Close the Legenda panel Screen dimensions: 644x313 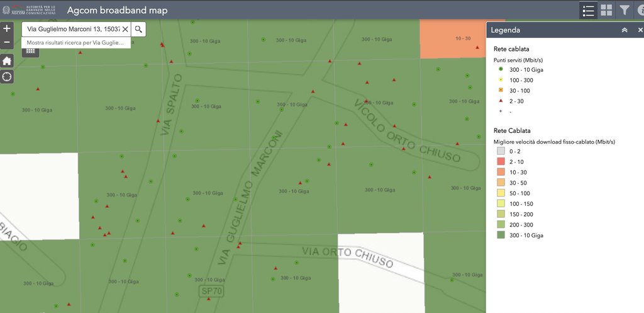[640, 30]
